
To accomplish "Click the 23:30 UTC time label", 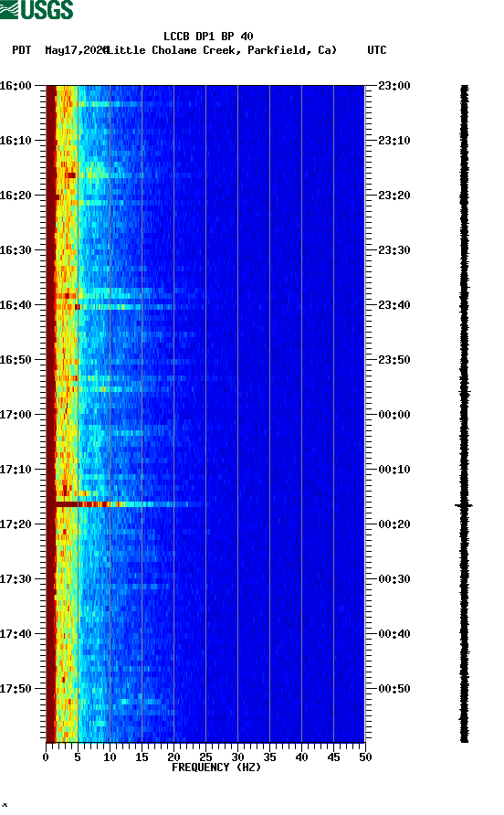I will coord(394,250).
